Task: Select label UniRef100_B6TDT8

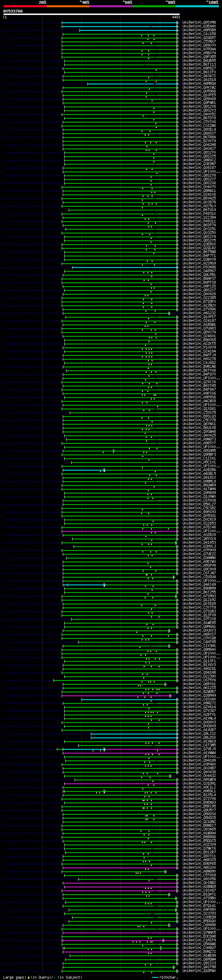Action: [x=199, y=118]
